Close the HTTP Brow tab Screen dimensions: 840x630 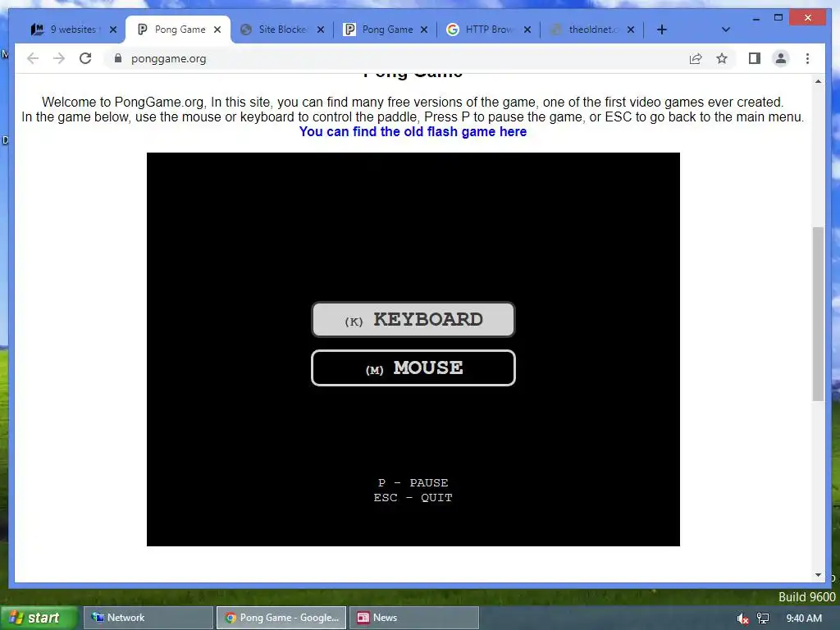point(527,30)
